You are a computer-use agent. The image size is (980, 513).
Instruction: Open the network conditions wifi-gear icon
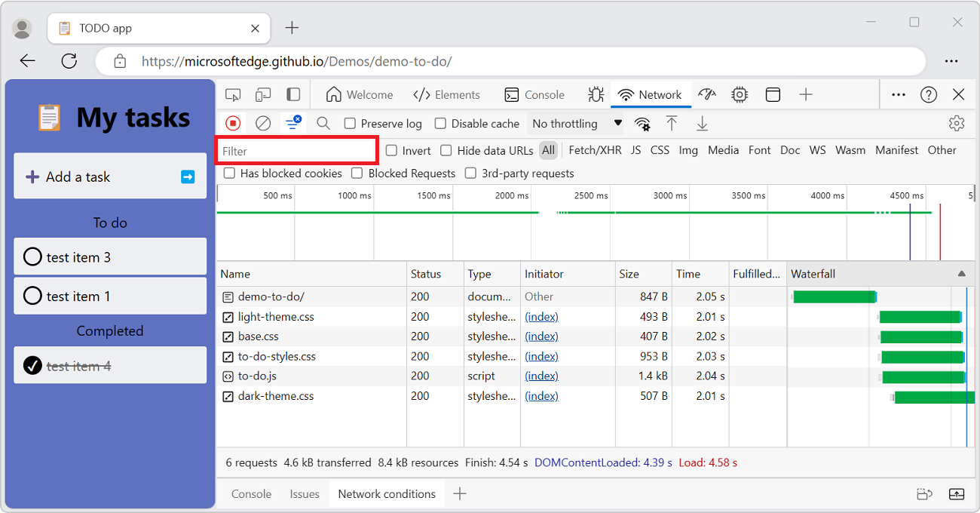[642, 123]
